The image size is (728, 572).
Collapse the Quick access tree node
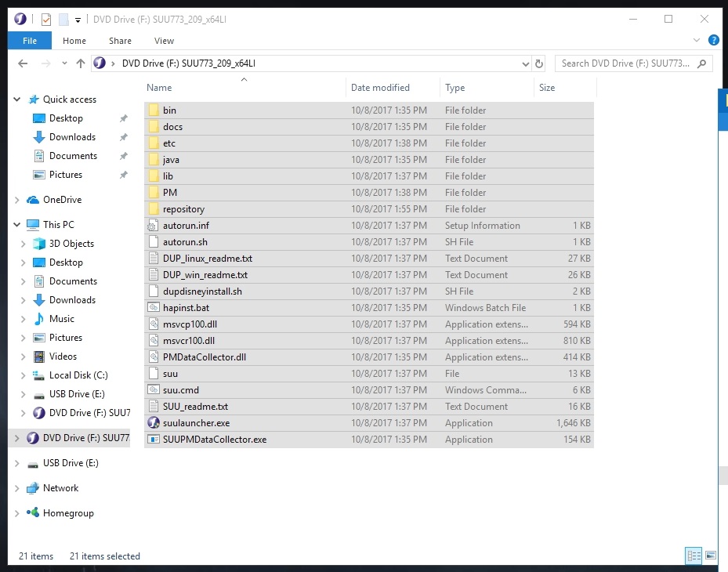(x=17, y=100)
